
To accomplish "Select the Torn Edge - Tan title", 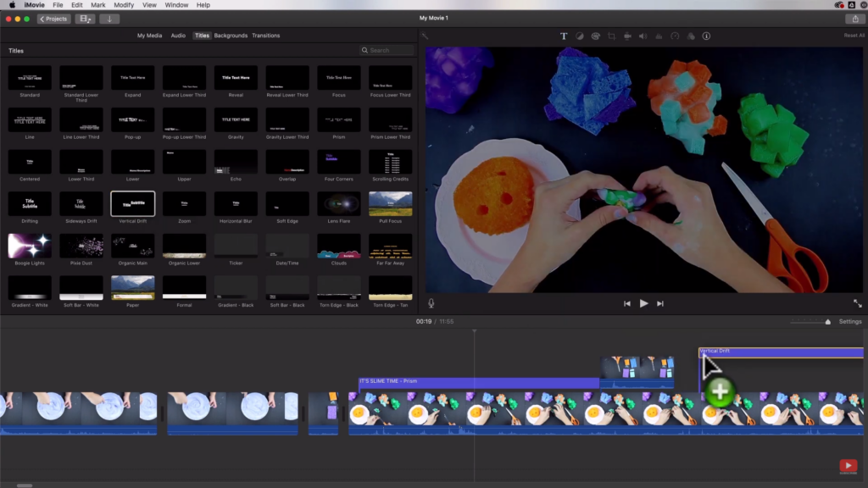I will (x=390, y=288).
